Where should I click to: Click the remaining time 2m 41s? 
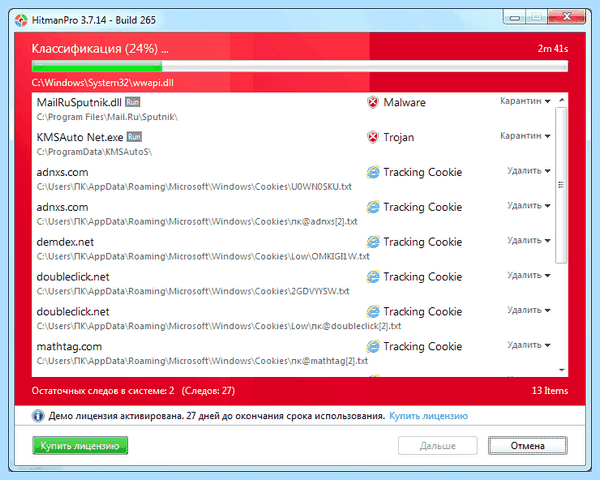pos(553,49)
